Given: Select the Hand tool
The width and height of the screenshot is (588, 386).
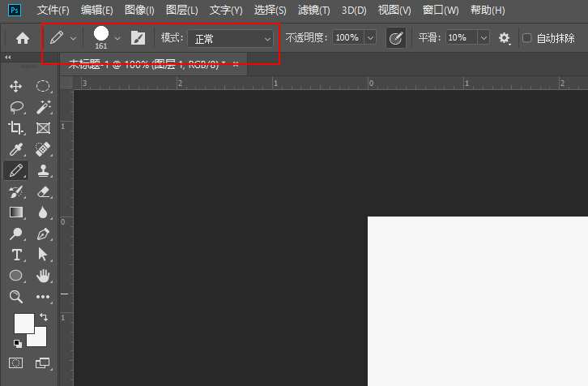Looking at the screenshot, I should (x=43, y=276).
